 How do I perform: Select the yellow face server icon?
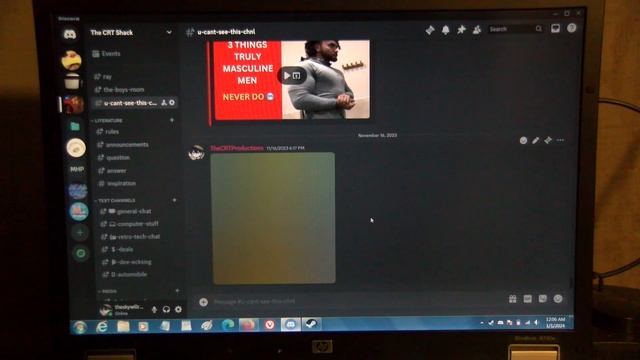point(71,61)
